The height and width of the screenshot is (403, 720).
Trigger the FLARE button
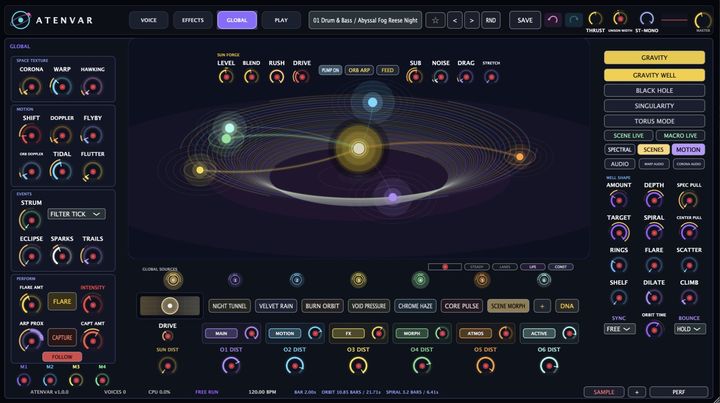tap(62, 302)
